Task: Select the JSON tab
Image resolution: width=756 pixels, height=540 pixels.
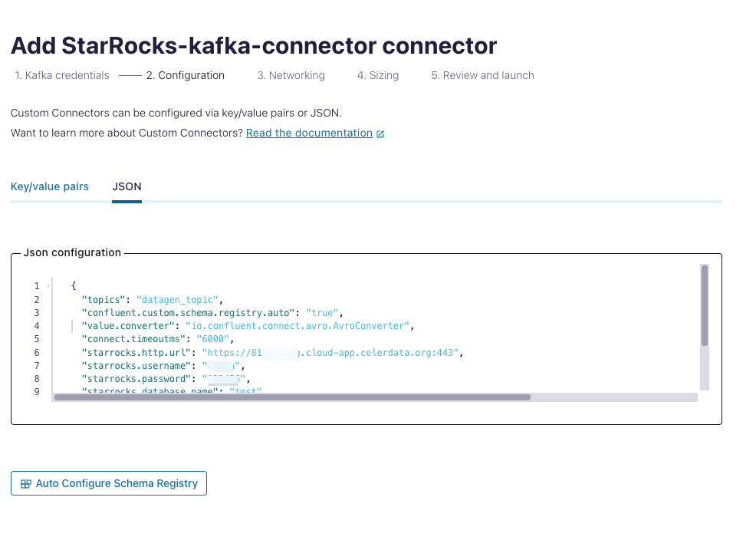Action: point(127,186)
